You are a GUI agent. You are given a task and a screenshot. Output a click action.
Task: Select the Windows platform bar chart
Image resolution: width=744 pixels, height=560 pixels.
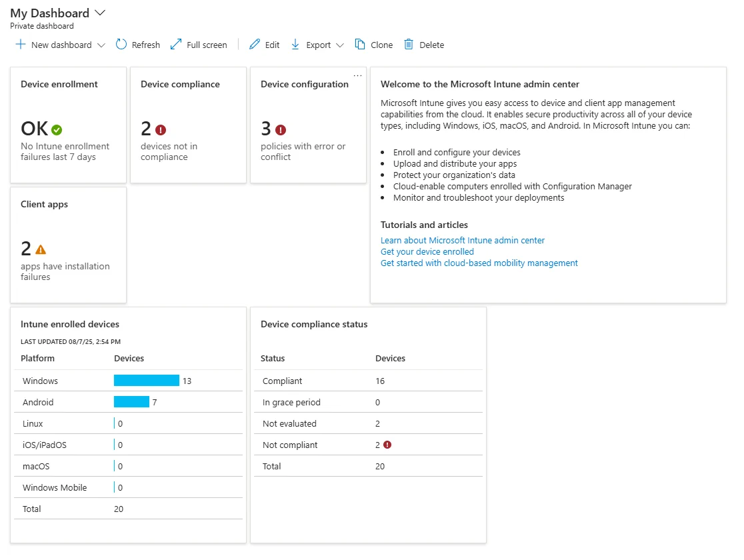(147, 381)
